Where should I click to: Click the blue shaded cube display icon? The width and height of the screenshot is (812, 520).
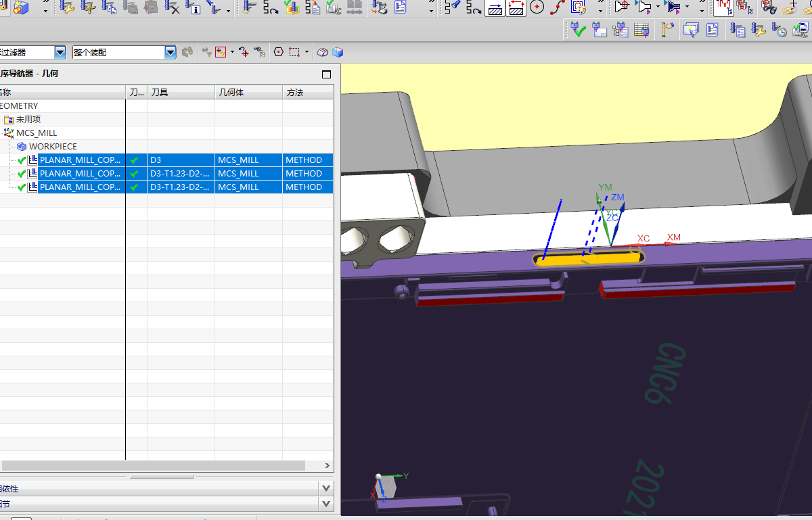338,52
